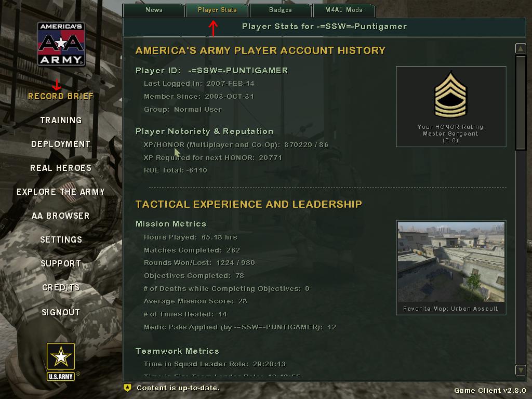This screenshot has height=399, width=532.
Task: Click 'Matches Completed: 262'
Action: (192, 250)
